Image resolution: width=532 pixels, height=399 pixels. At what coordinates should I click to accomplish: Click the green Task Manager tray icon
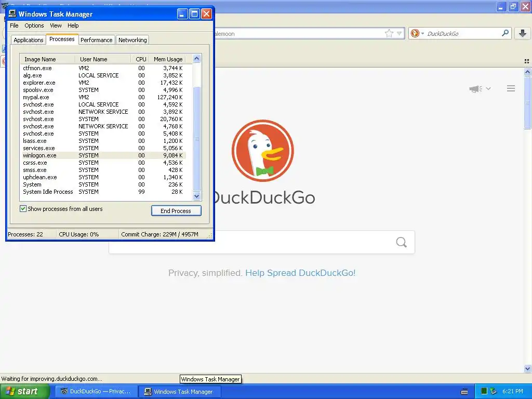coord(484,391)
